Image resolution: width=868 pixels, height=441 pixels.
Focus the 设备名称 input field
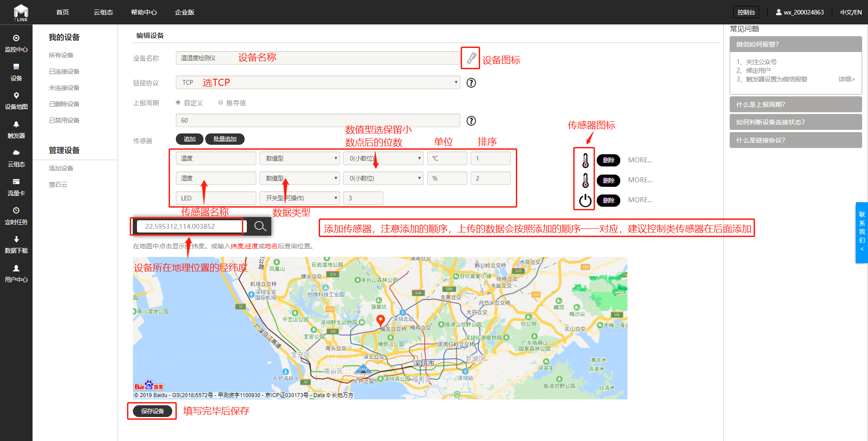click(x=318, y=58)
